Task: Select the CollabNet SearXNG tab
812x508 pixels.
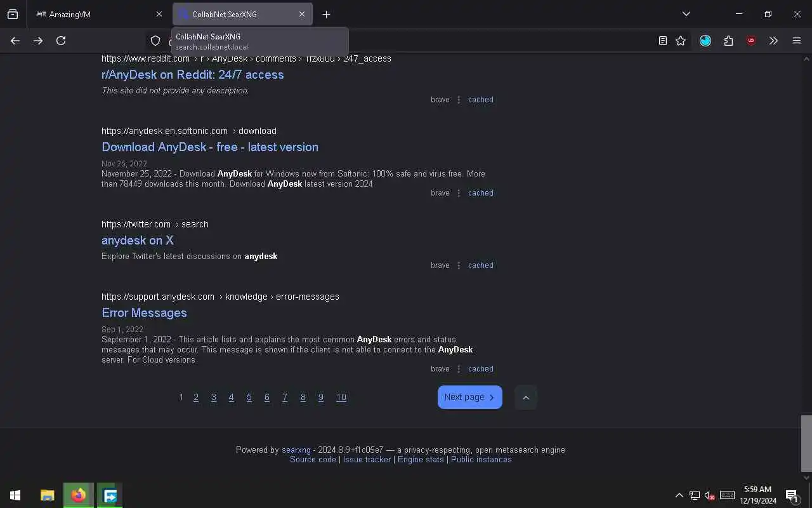Action: point(242,14)
